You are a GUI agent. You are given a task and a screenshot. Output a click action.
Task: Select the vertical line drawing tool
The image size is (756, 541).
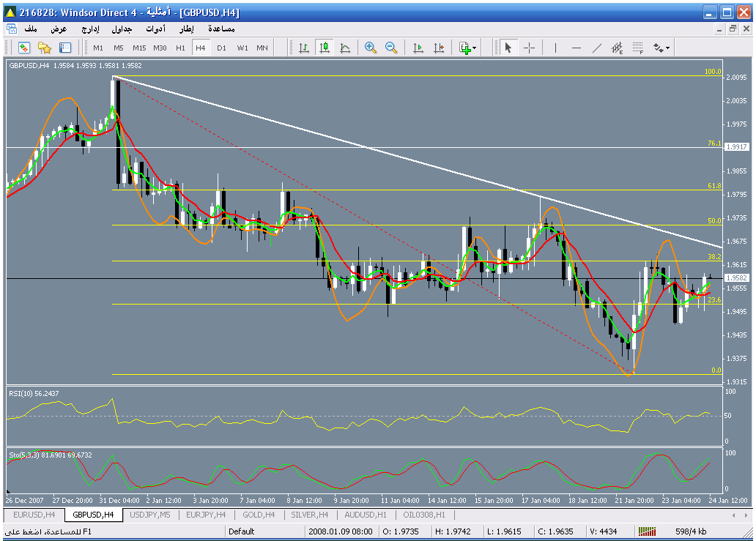pyautogui.click(x=555, y=48)
